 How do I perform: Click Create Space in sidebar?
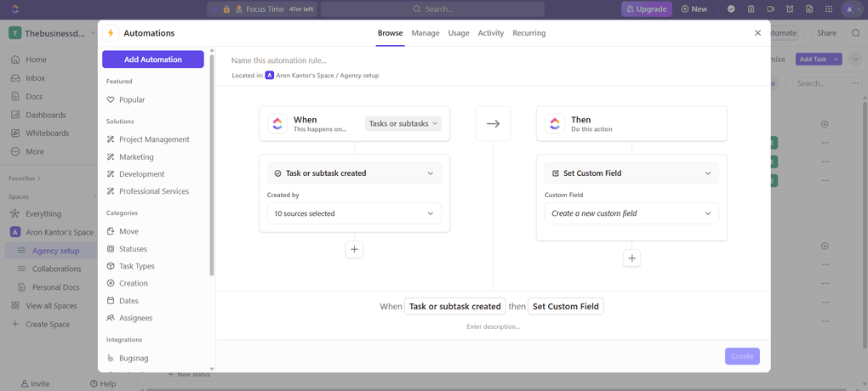pyautogui.click(x=48, y=324)
